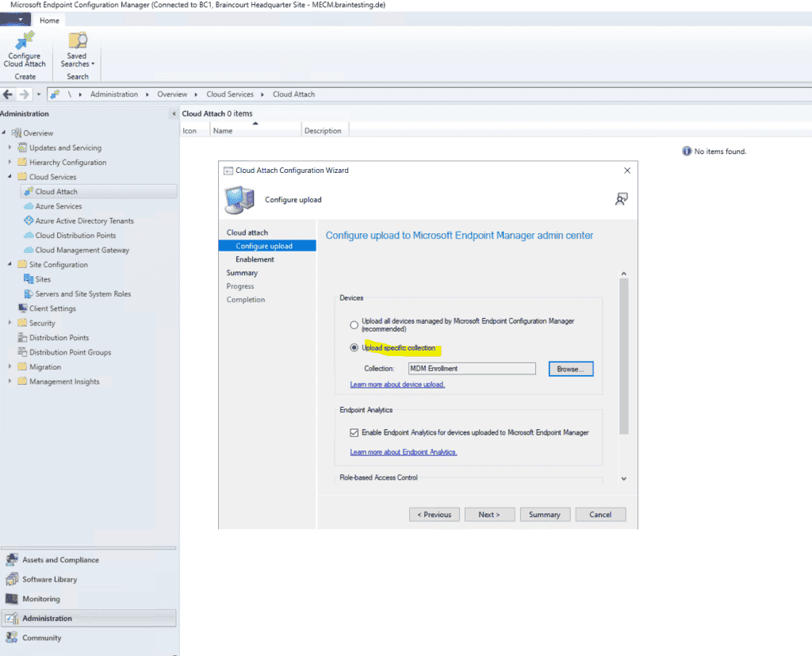The width and height of the screenshot is (812, 656).
Task: Click the navigate back arrow
Action: (7, 94)
